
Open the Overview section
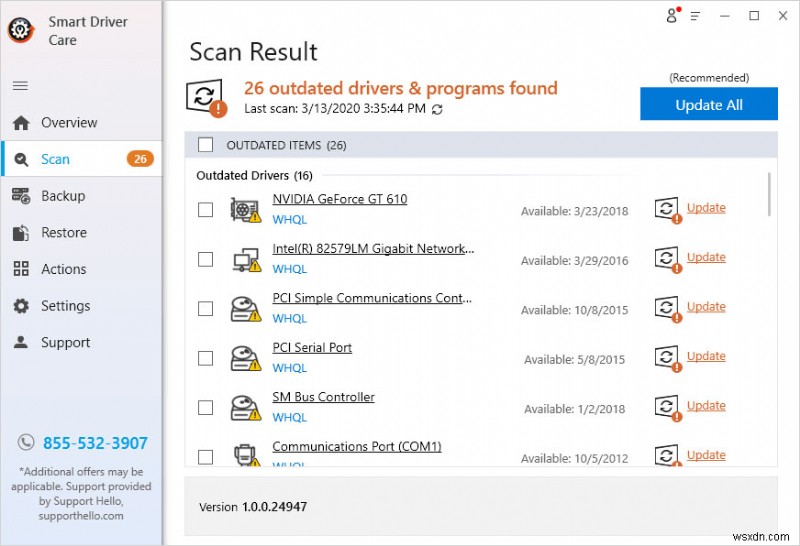click(x=69, y=123)
